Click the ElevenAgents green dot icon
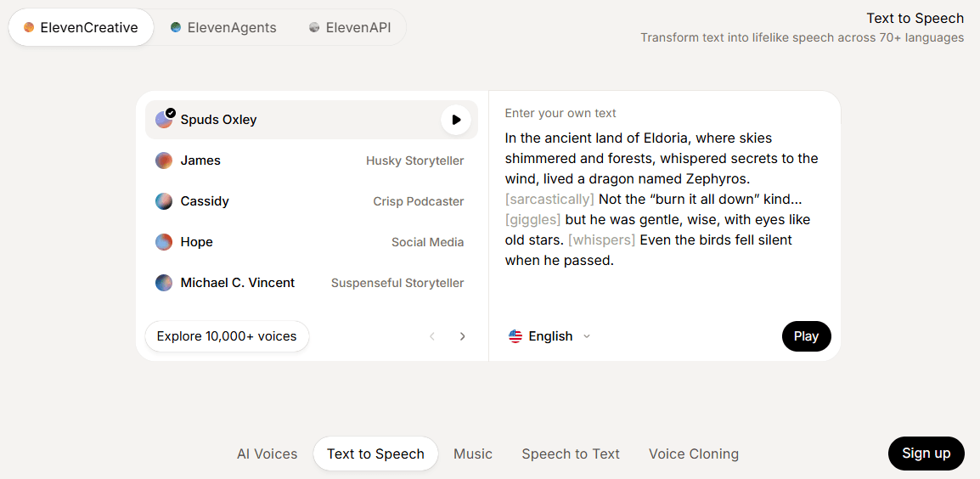This screenshot has height=479, width=980. point(176,27)
